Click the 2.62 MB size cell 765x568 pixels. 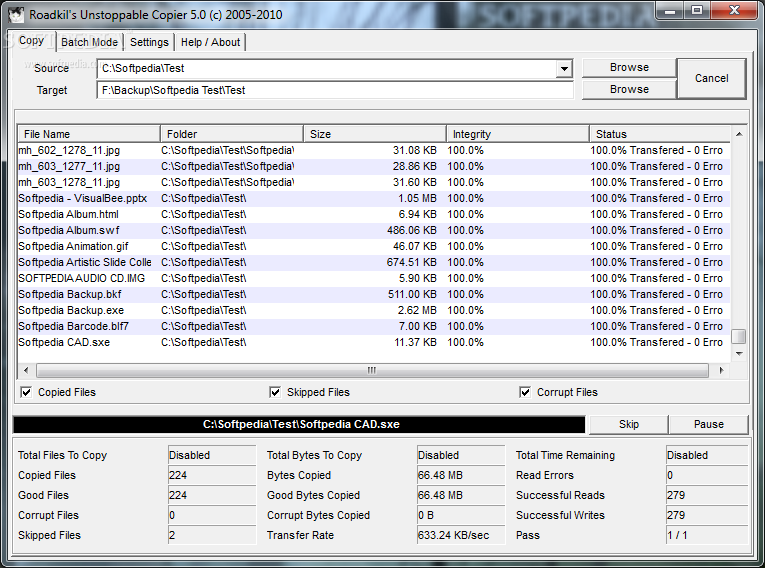click(x=417, y=310)
